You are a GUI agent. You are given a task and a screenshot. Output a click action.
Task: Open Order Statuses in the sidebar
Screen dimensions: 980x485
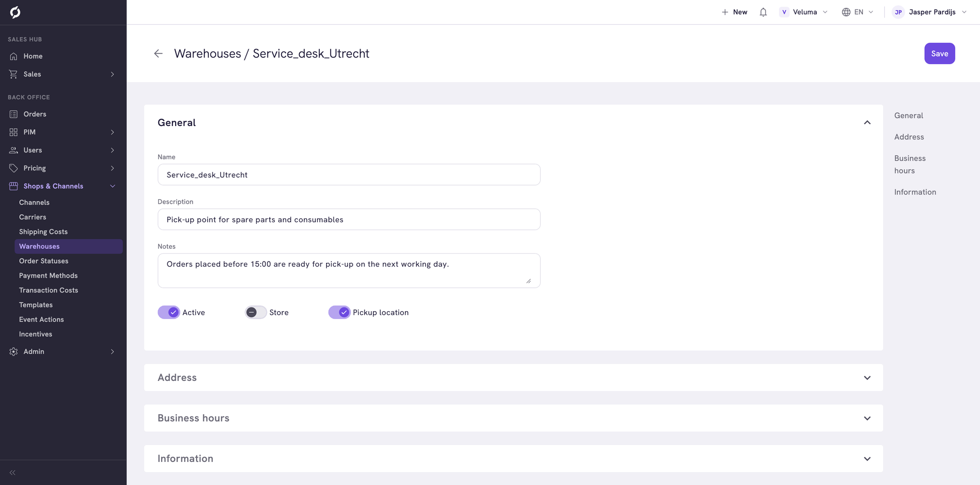(x=44, y=261)
